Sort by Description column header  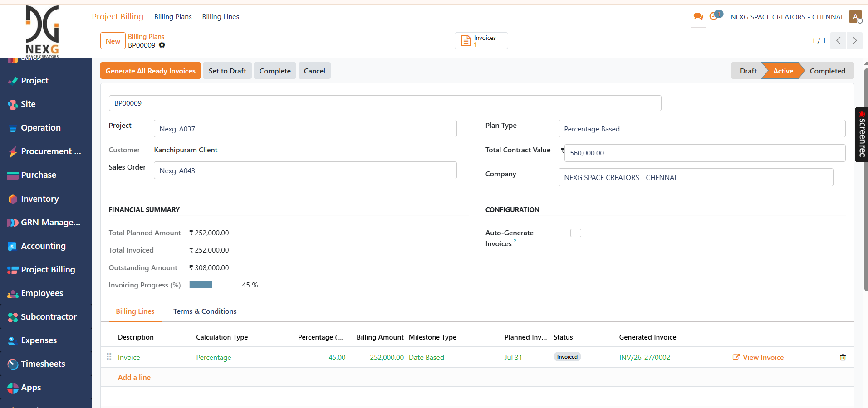(x=136, y=337)
